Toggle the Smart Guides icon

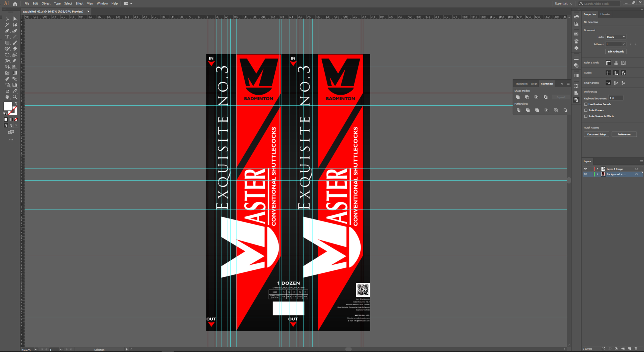coord(623,73)
